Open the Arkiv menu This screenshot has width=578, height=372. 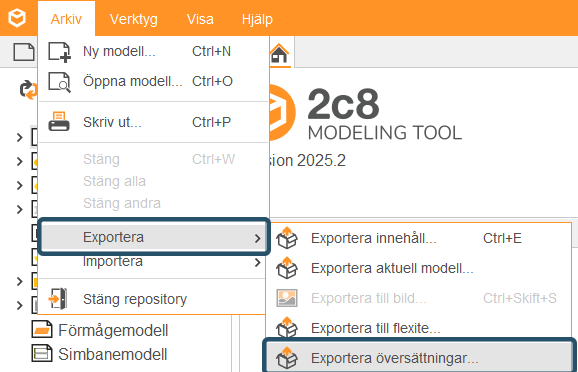point(66,19)
